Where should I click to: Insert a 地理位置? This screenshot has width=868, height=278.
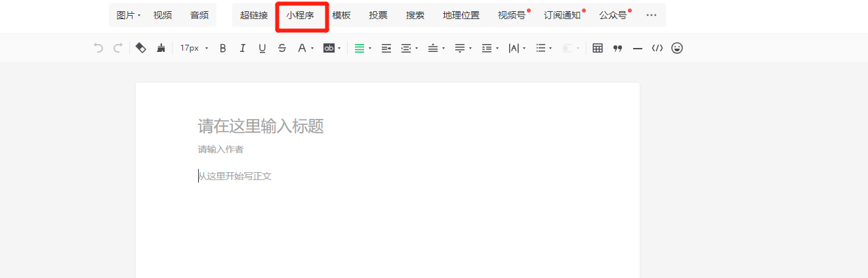pos(461,15)
